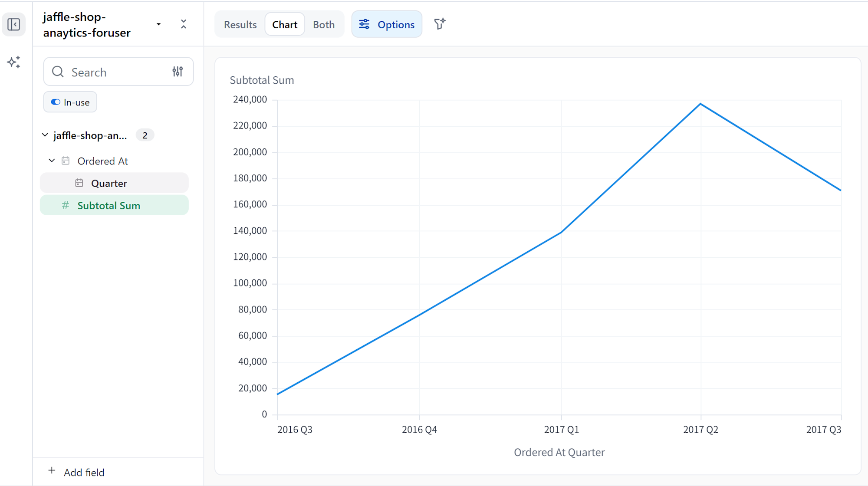Click the calendar icon beside Quarter
This screenshot has height=486, width=868.
point(79,183)
